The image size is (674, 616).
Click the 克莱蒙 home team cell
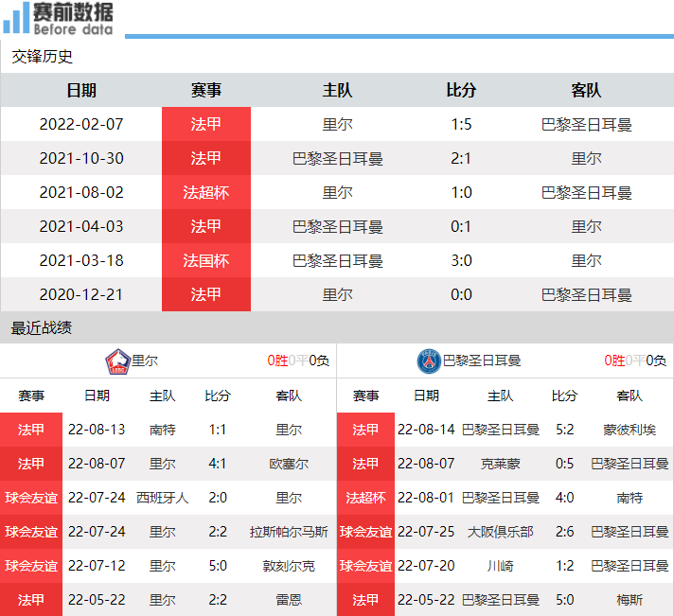coord(501,464)
